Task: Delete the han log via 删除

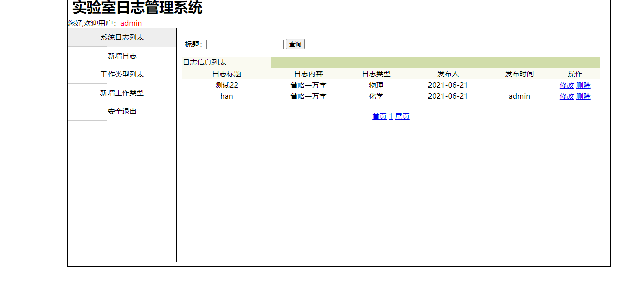Action: tap(583, 96)
